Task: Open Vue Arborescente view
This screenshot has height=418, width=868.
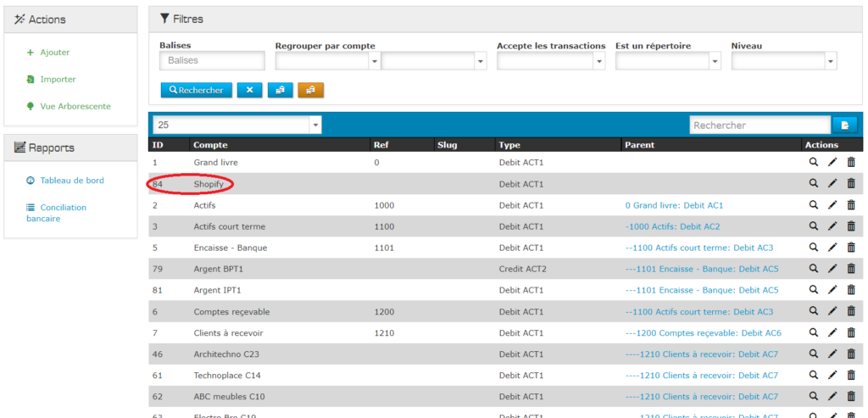Action: pyautogui.click(x=75, y=107)
